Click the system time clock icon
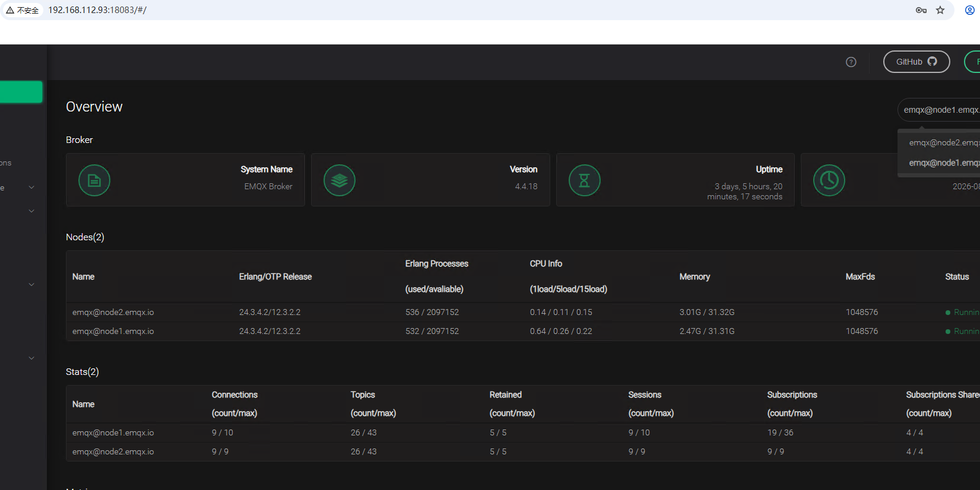 (829, 180)
